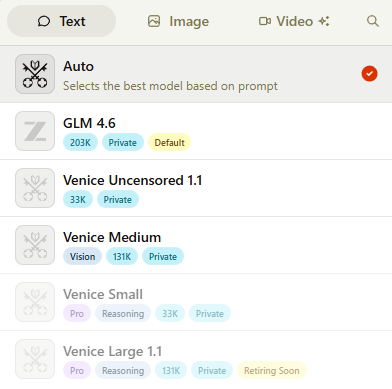Choose the GLM 4.6 model title
The width and height of the screenshot is (392, 389).
[89, 123]
